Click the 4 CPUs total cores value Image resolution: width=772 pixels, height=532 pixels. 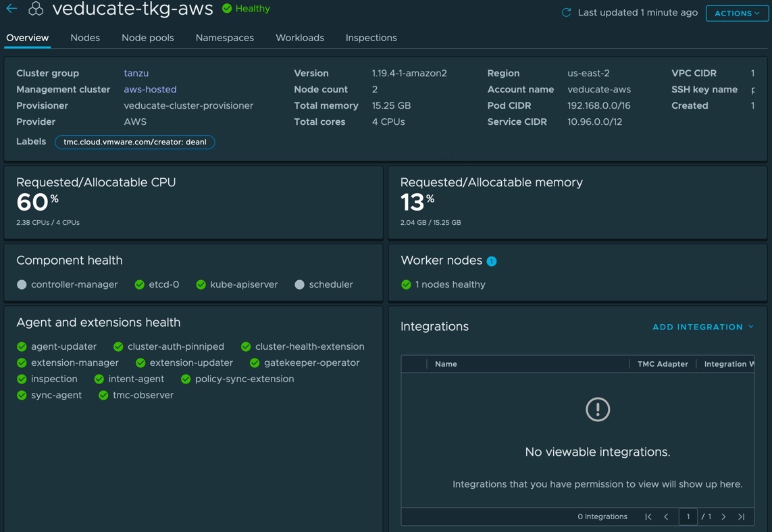pos(388,122)
